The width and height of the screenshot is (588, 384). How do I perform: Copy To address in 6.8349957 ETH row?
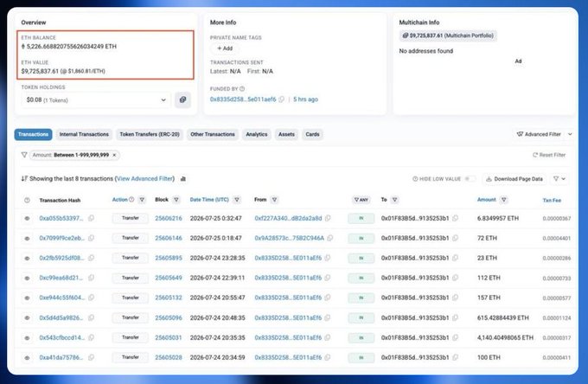tap(455, 218)
